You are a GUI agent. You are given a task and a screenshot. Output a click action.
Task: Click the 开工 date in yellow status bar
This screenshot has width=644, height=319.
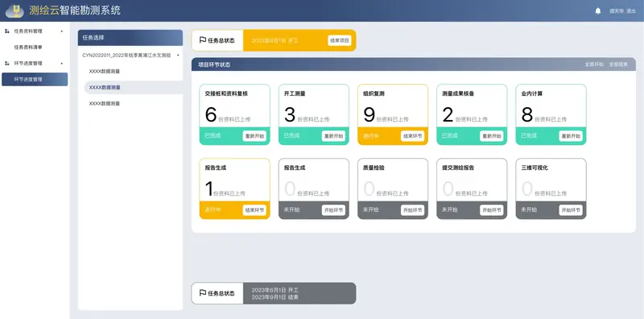tap(275, 40)
